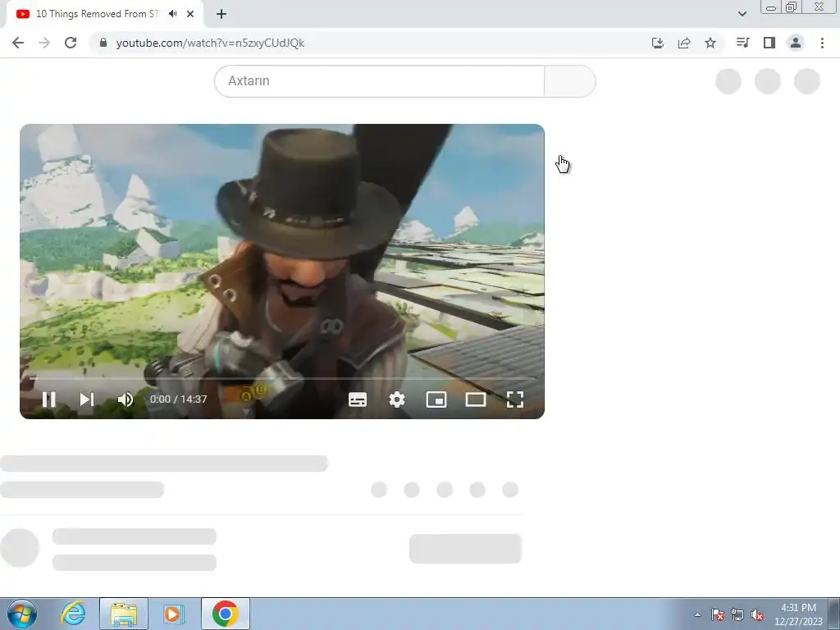Enter full screen video mode
The image size is (840, 630).
515,399
